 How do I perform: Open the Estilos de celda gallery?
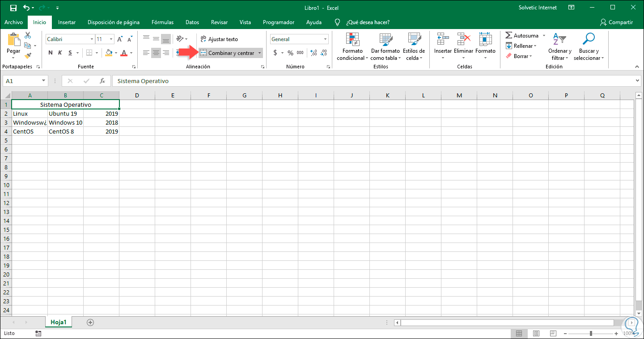[414, 47]
